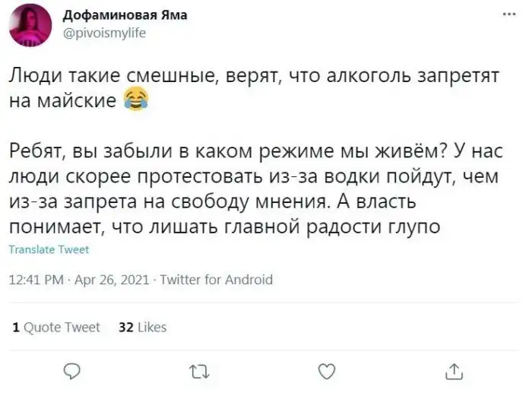Click the Translate Tweet link
Viewport: 532px width, 393px height.
(49, 249)
